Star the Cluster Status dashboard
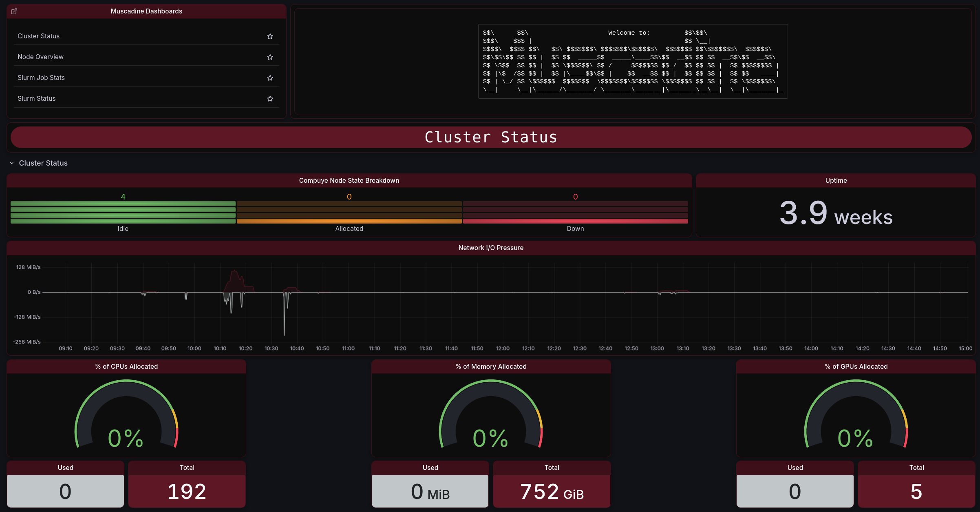 coord(270,36)
